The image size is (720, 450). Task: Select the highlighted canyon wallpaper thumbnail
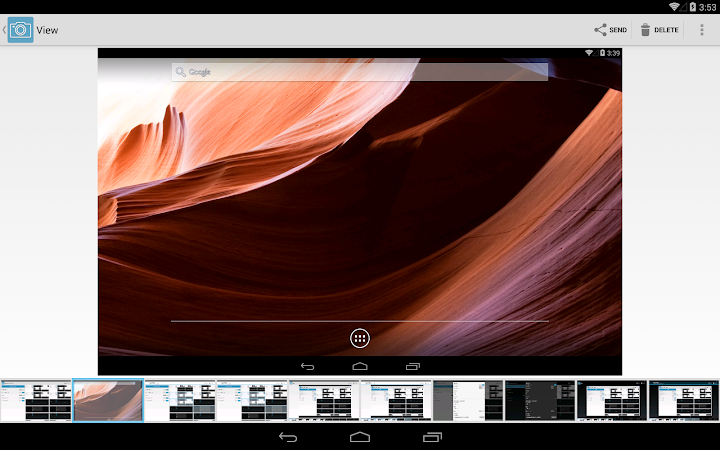108,400
